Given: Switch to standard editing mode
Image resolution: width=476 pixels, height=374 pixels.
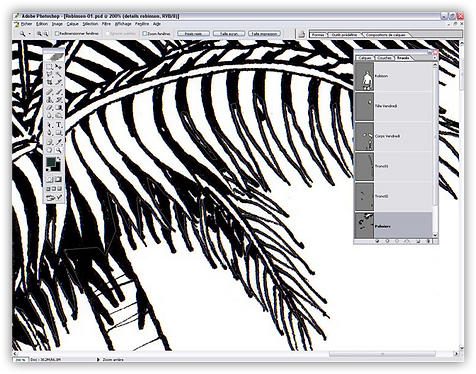Looking at the screenshot, I should (x=49, y=180).
